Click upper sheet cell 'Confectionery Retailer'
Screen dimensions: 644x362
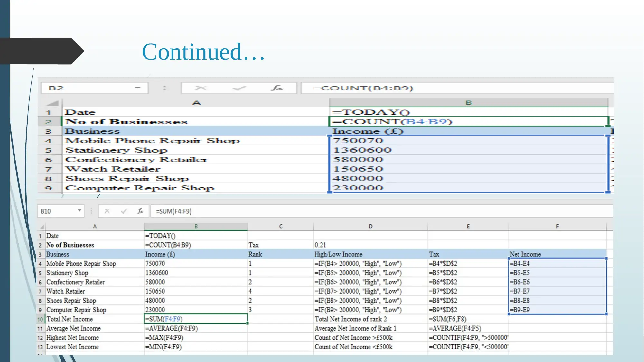pos(196,160)
